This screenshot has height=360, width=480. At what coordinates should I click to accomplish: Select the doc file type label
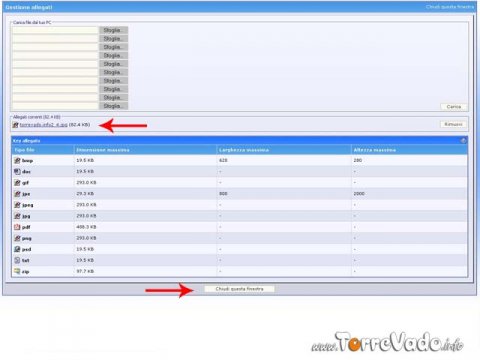[26, 172]
